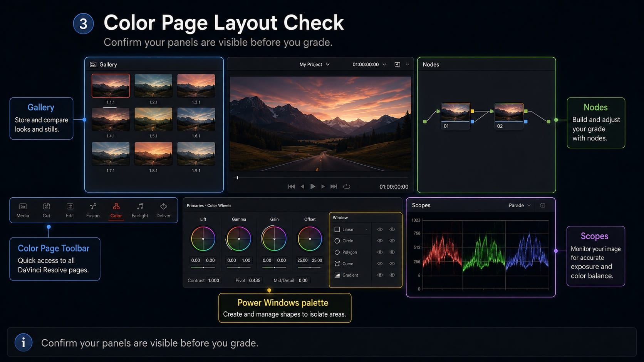Adjust the Offset color wheel

tap(310, 239)
